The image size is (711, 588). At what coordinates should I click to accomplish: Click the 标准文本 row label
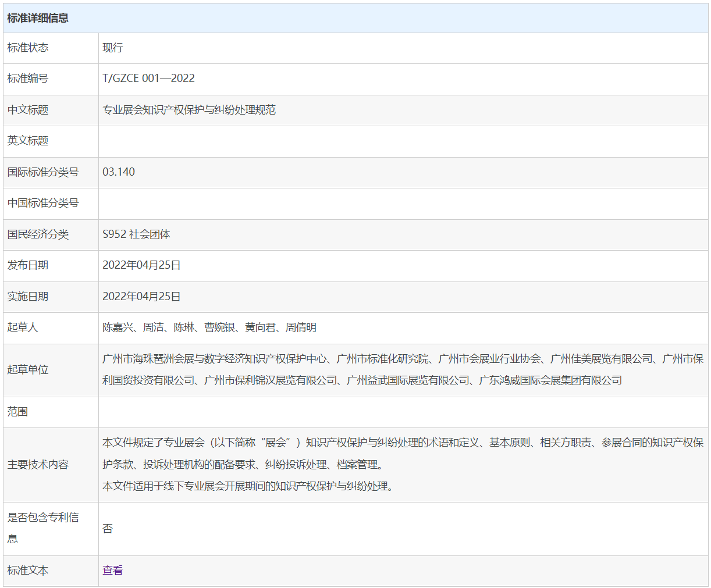pyautogui.click(x=28, y=571)
